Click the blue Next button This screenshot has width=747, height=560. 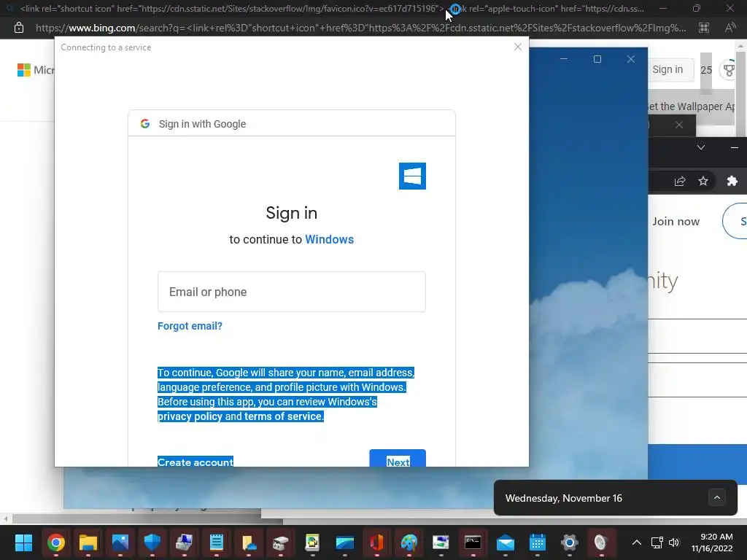[398, 458]
